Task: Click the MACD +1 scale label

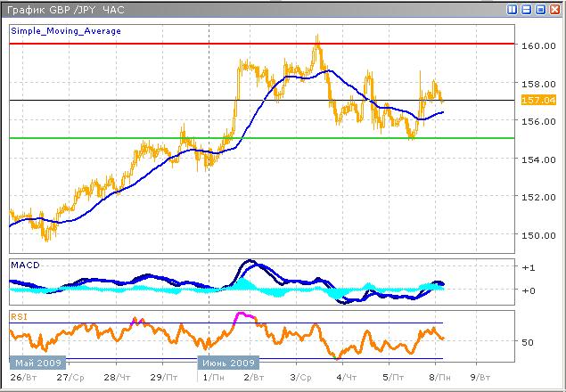Action: click(x=527, y=267)
